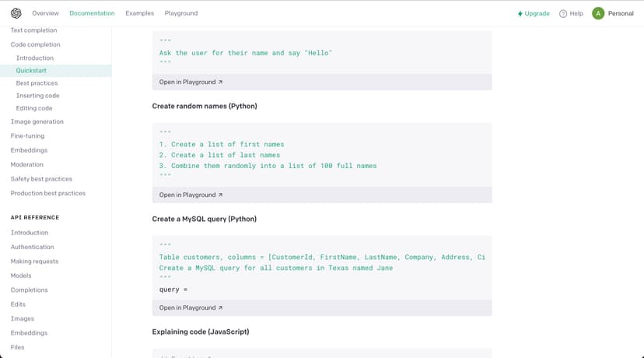Open Inserting code in the sidebar
644x358 pixels.
point(37,96)
